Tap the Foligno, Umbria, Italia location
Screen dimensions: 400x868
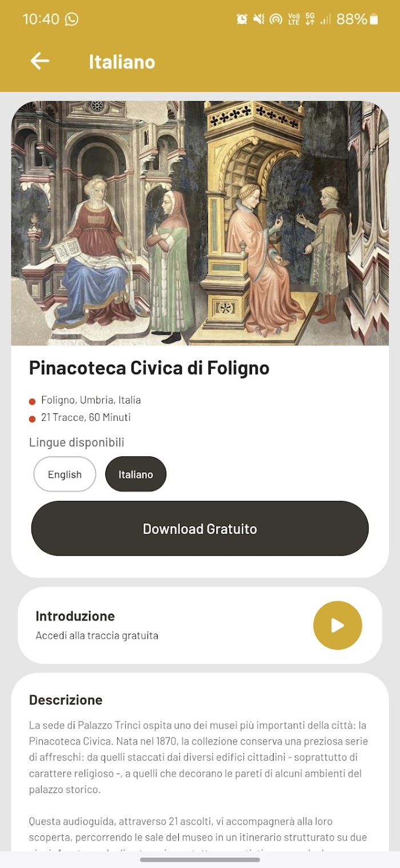coord(91,400)
